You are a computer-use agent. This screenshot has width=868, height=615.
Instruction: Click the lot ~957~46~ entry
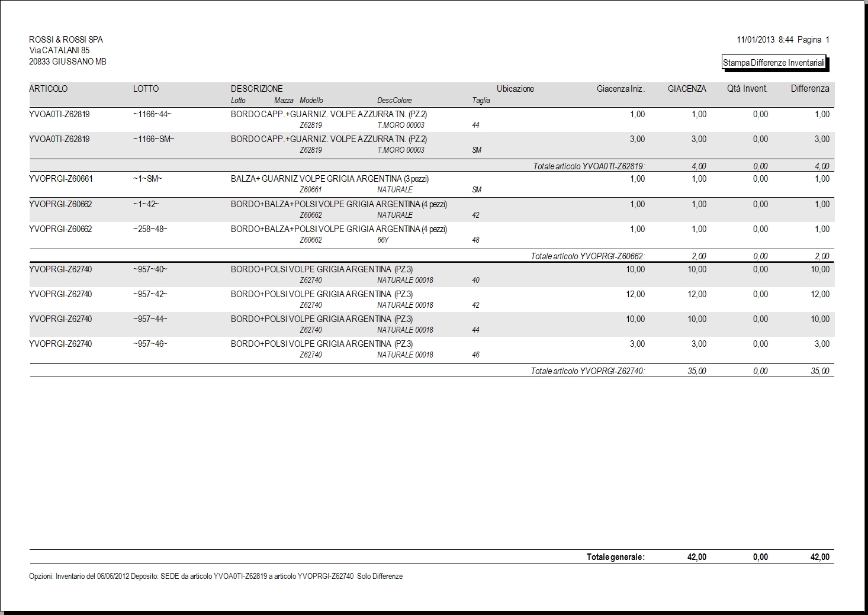pos(150,344)
